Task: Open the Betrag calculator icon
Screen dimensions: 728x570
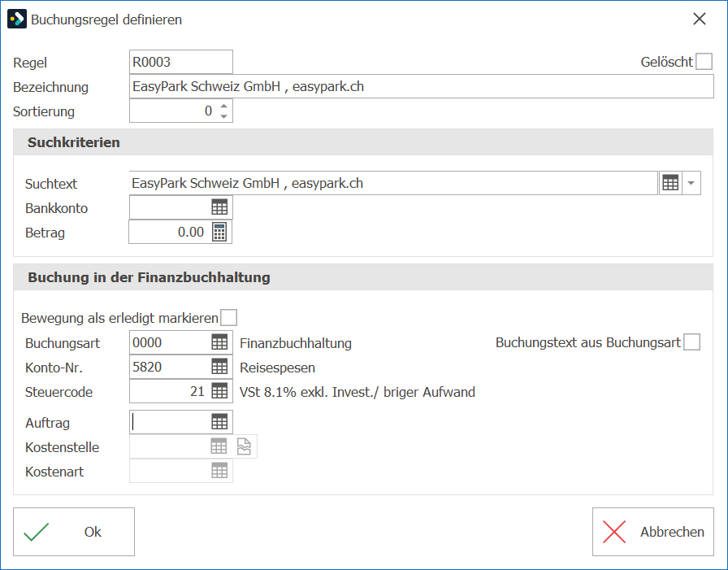Action: click(219, 232)
